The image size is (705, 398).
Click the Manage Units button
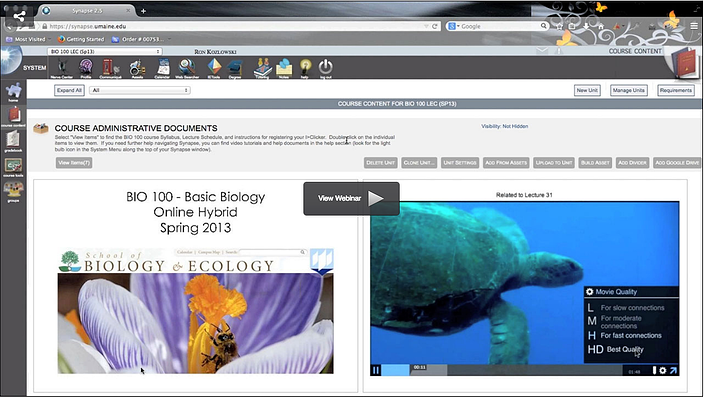(x=628, y=90)
